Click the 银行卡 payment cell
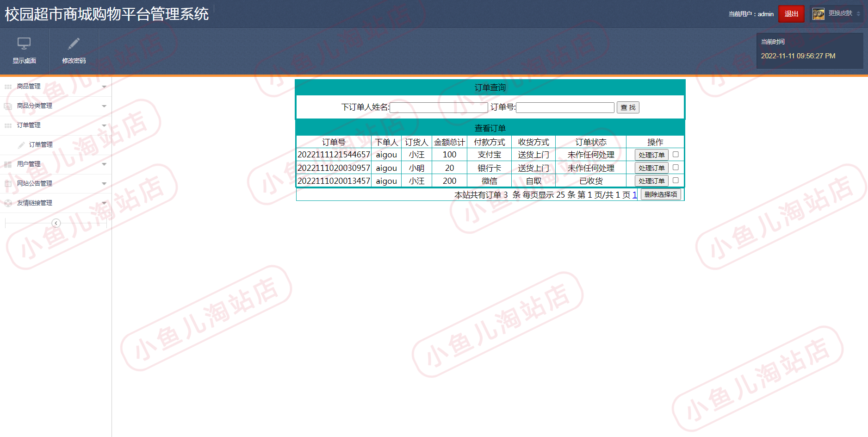The height and width of the screenshot is (437, 868). [489, 168]
